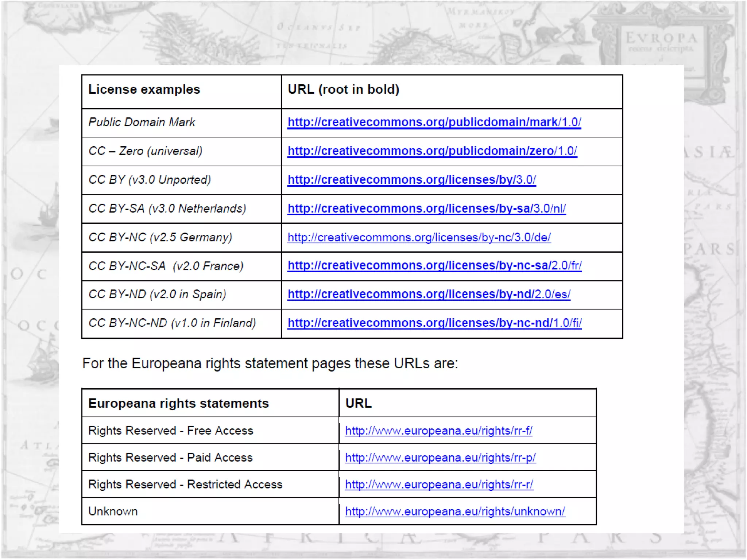Viewport: 747px width, 560px height.
Task: Select the 'Rights Reserved - Paid Access' cell
Action: (x=170, y=458)
